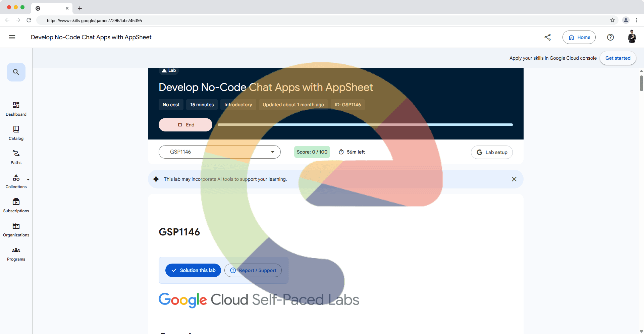Screen dimensions: 644x334
Task: Click the browser forward arrow
Action: point(18,20)
